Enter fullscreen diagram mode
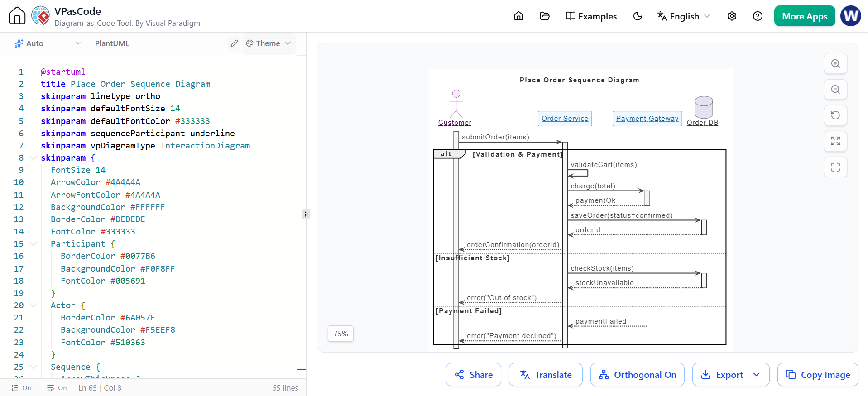868x396 pixels. (x=835, y=167)
